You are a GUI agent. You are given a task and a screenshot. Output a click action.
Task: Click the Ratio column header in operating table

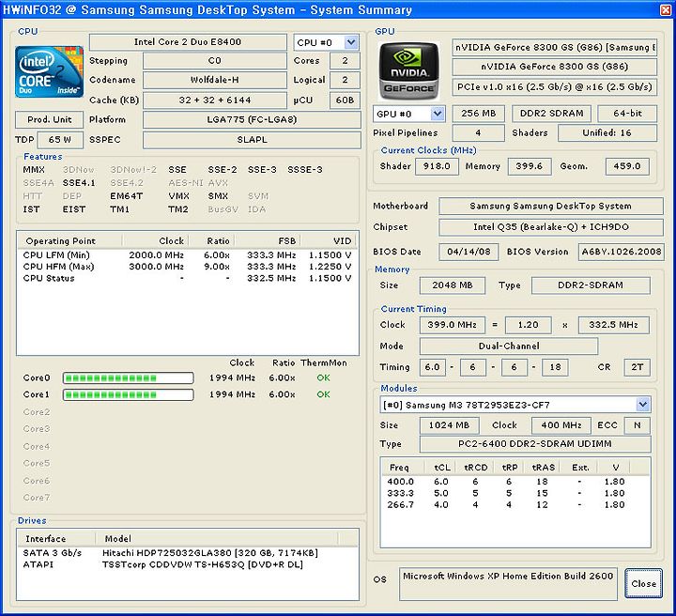point(212,240)
